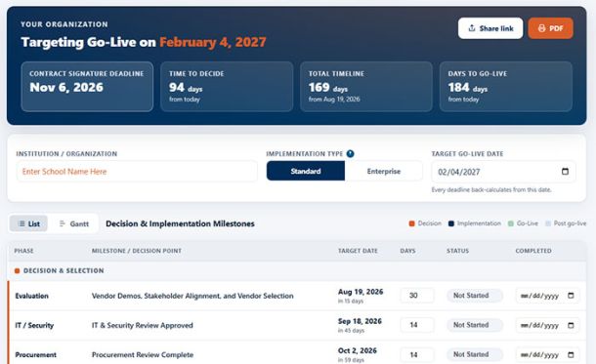This screenshot has height=364, width=596.
Task: Export the timeline as PDF
Action: (550, 28)
